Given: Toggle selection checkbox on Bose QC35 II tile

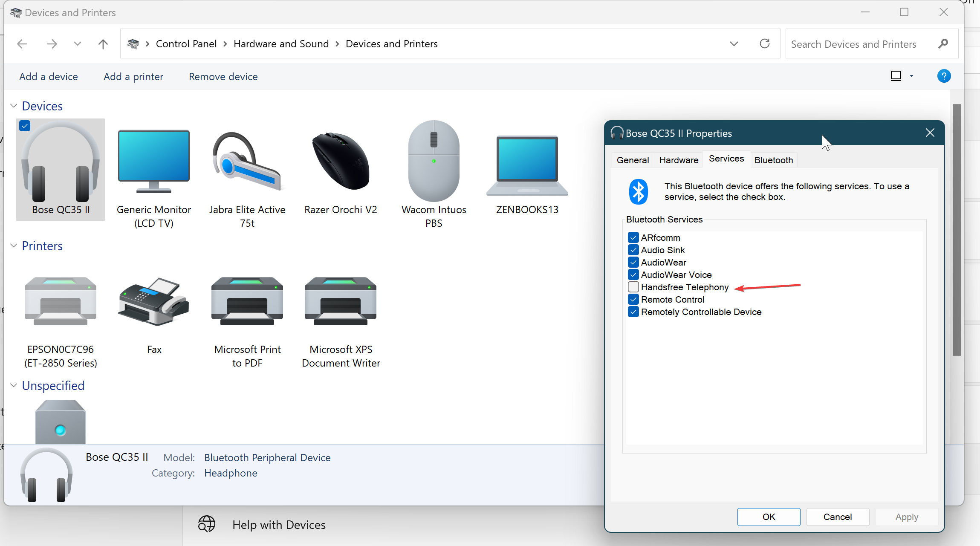Looking at the screenshot, I should (x=25, y=126).
